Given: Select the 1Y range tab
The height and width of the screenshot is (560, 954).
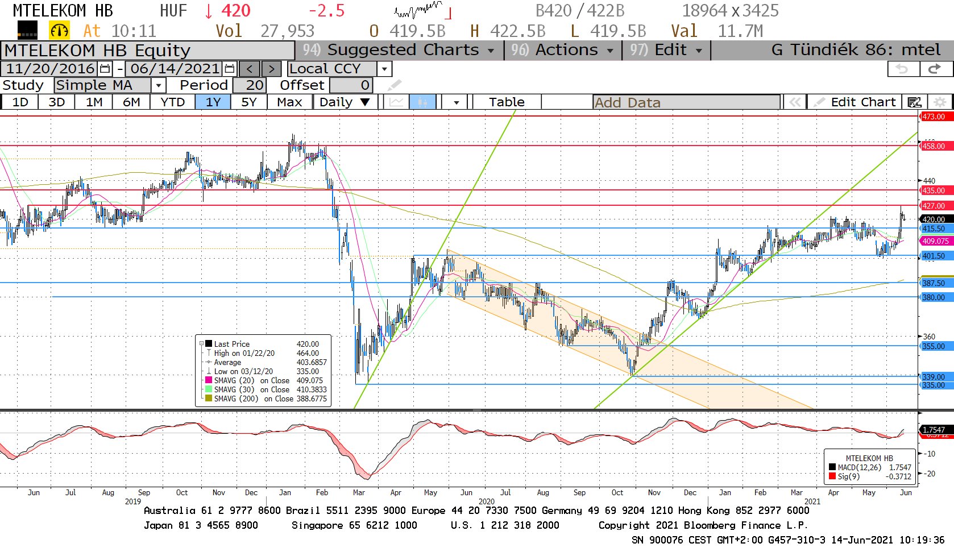Looking at the screenshot, I should [213, 102].
